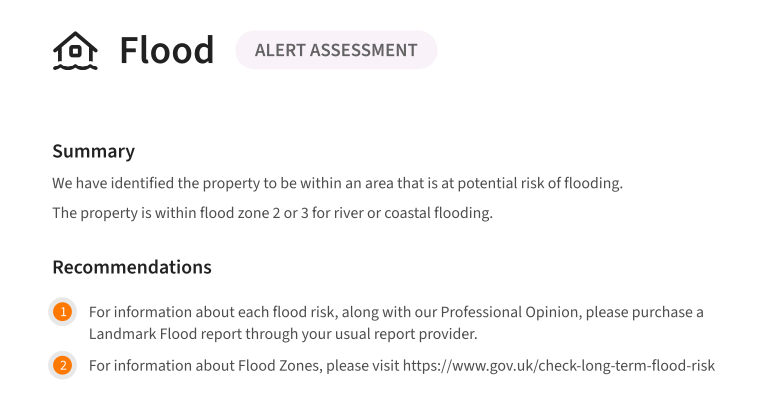This screenshot has height=406, width=768.
Task: Open the gov.uk check-long-term-flood-risk link
Action: (x=559, y=366)
